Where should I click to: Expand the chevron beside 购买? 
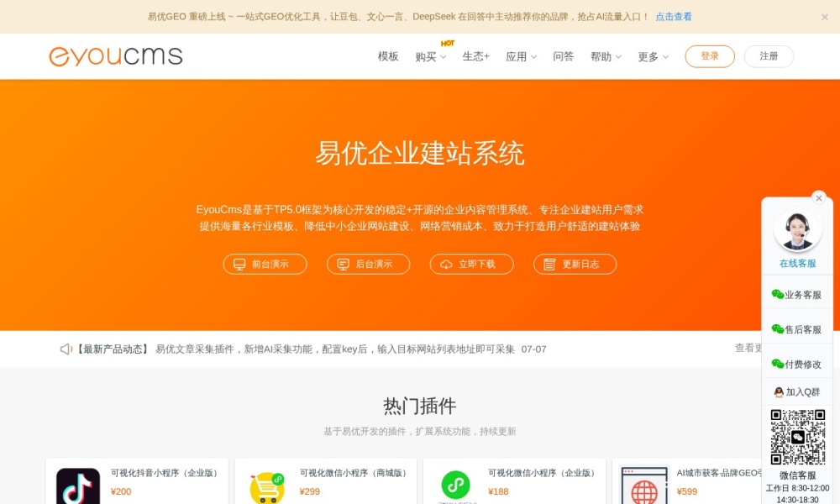[x=443, y=57]
